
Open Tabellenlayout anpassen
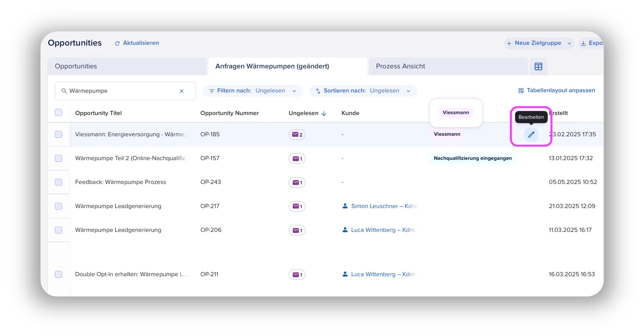click(x=557, y=90)
